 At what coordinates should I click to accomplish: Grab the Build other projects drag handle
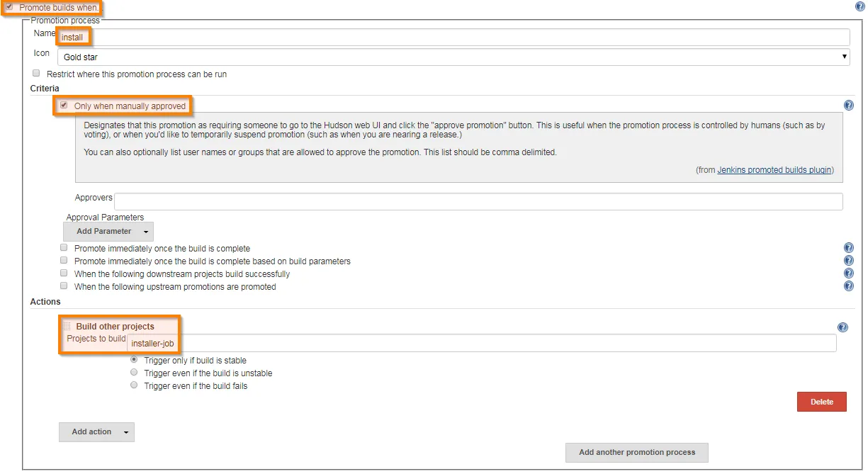point(67,326)
